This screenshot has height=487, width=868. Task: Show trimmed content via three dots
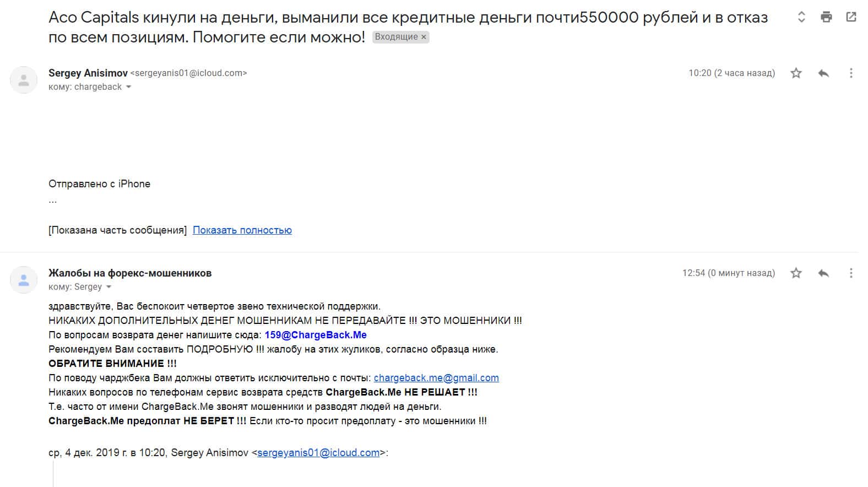[x=53, y=201]
